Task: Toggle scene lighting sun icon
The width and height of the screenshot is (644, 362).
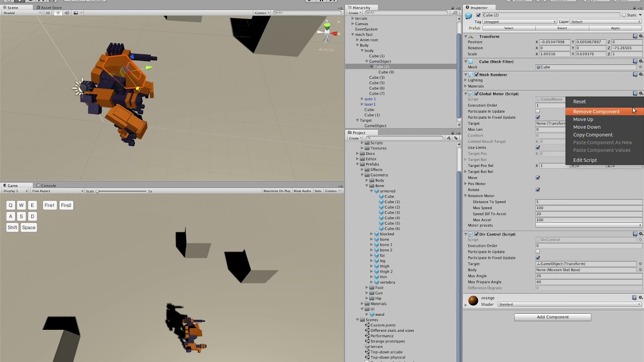Action: tap(58, 13)
